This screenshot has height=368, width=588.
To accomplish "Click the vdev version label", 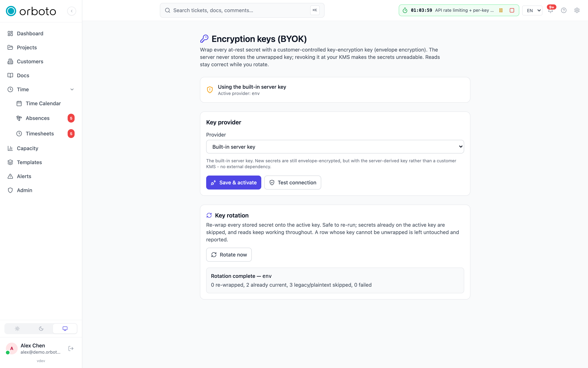I will pyautogui.click(x=41, y=361).
